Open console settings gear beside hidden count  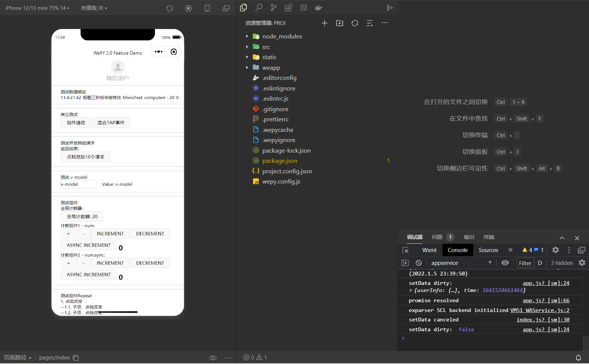tap(582, 263)
